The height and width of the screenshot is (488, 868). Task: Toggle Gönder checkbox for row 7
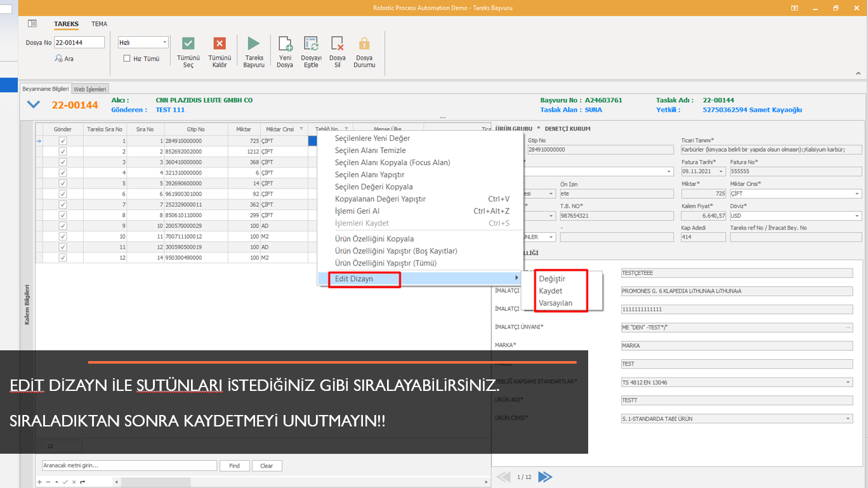click(62, 204)
